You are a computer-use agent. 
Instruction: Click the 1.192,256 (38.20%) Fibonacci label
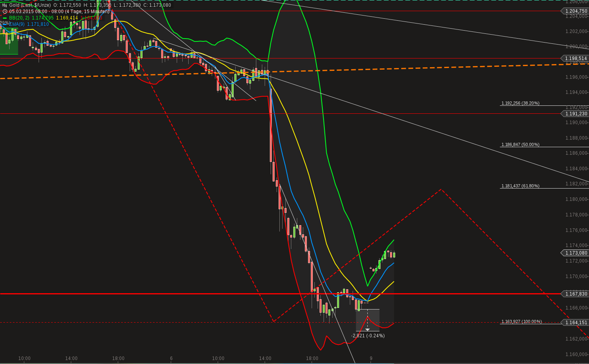[x=519, y=103]
